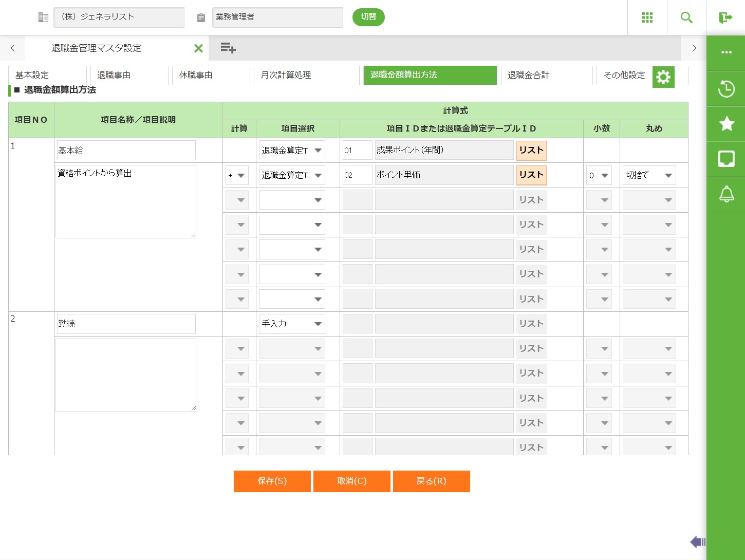Click the search magnifier icon
745x560 pixels.
point(686,17)
